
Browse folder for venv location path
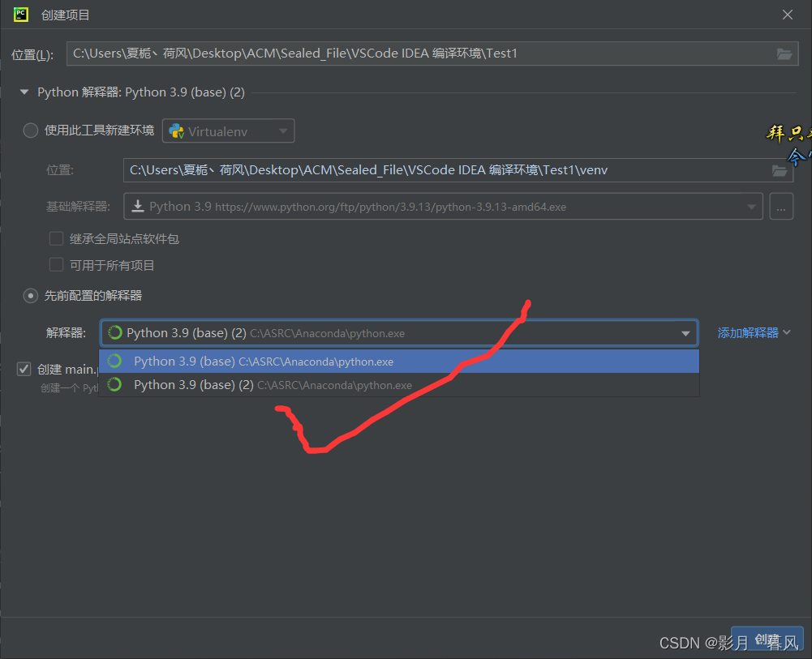pyautogui.click(x=780, y=170)
